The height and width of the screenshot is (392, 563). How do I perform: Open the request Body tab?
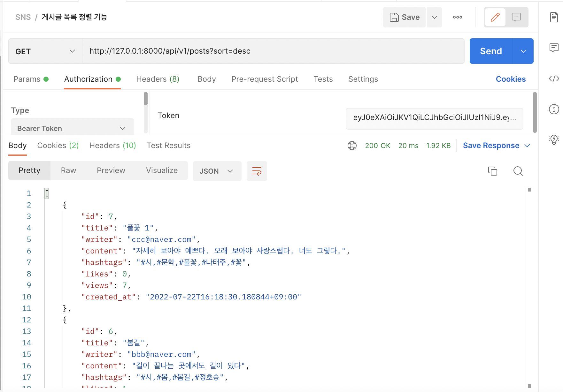click(x=207, y=79)
